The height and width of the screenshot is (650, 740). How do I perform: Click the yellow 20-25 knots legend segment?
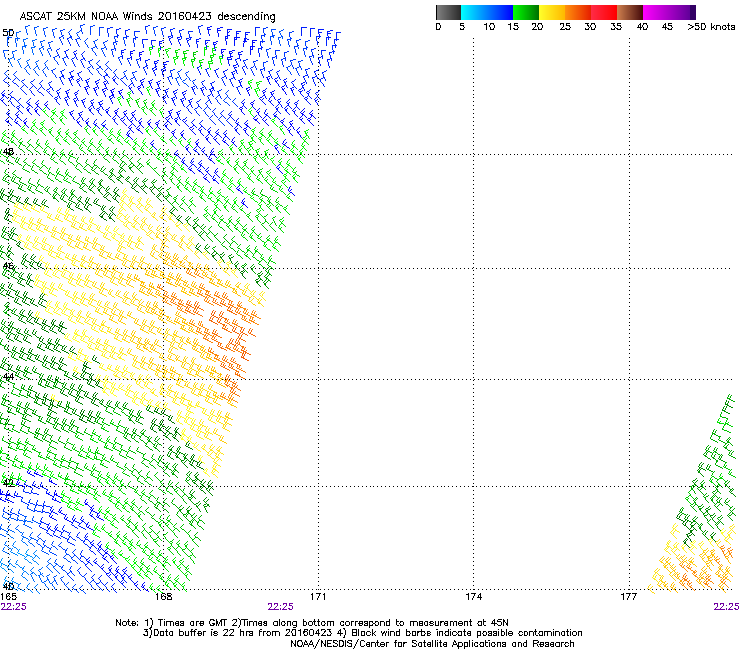(x=552, y=12)
